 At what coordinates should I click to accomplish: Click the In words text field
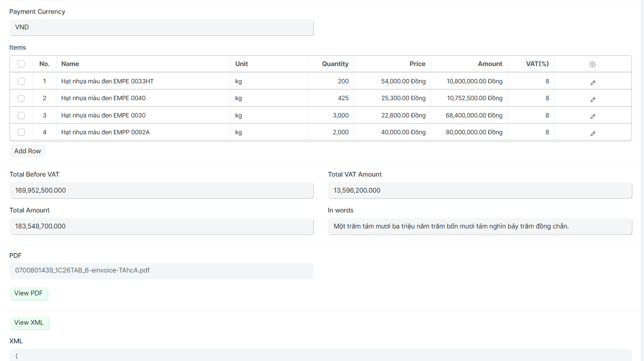(480, 226)
